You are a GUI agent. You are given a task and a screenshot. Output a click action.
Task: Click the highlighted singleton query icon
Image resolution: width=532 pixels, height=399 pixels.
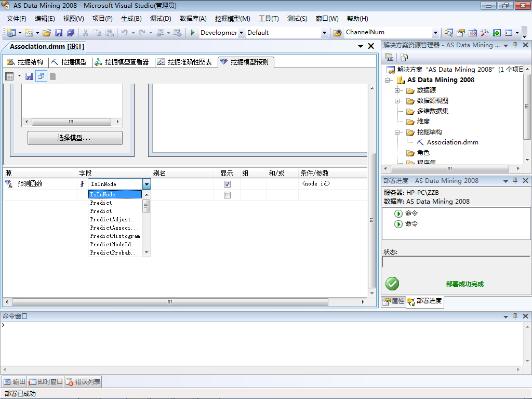click(41, 76)
